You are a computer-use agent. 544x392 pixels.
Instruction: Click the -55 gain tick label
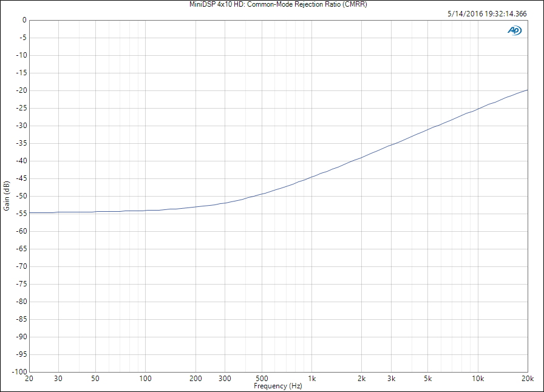[x=21, y=214]
